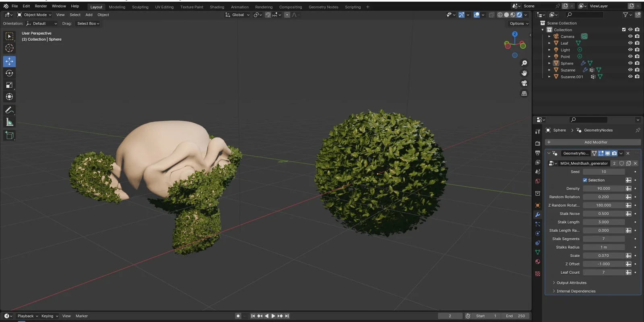The height and width of the screenshot is (322, 644).
Task: Open the Render menu
Action: pyautogui.click(x=41, y=6)
